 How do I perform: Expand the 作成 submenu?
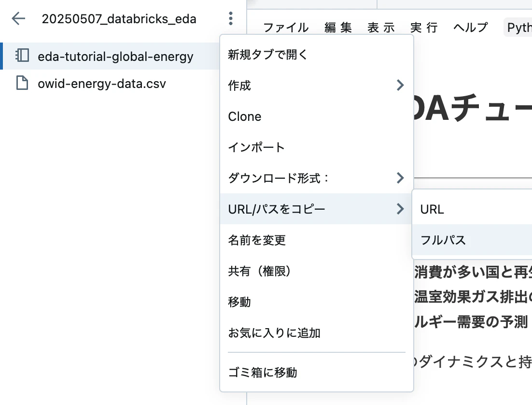[x=316, y=85]
